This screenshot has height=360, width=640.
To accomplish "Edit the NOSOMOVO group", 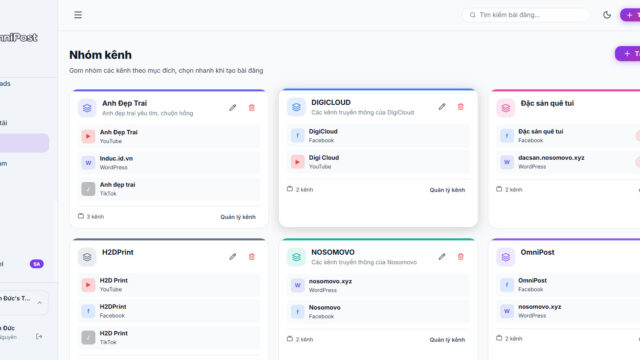I will tap(442, 257).
